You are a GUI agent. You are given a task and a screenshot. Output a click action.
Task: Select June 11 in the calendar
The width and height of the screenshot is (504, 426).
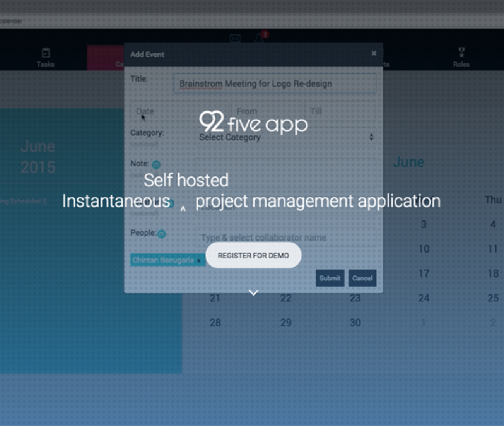(x=493, y=249)
